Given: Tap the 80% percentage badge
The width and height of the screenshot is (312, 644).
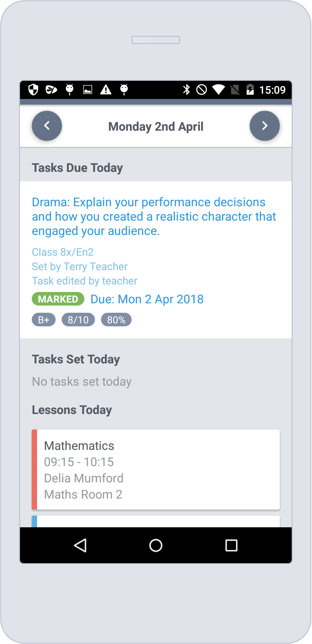Looking at the screenshot, I should [116, 319].
